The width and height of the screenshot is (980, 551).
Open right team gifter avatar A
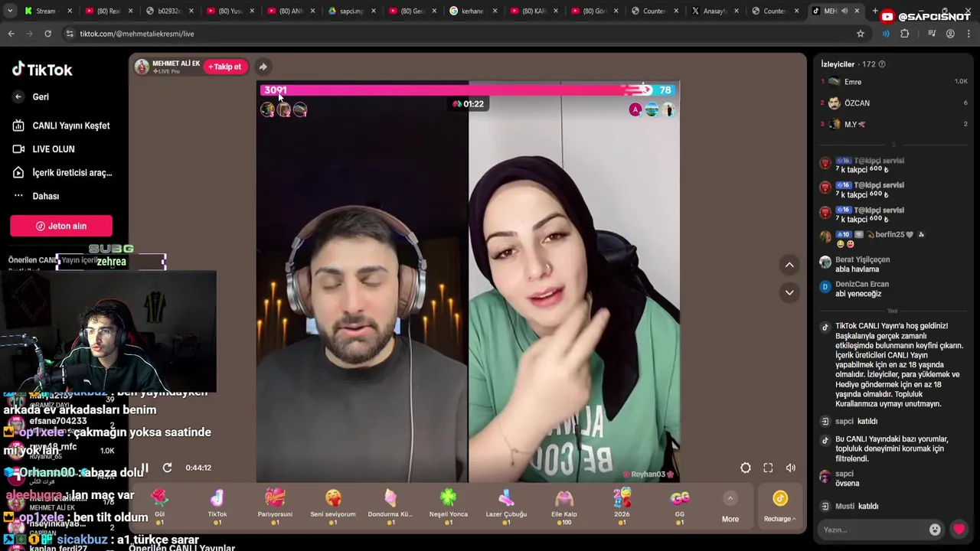click(x=635, y=110)
